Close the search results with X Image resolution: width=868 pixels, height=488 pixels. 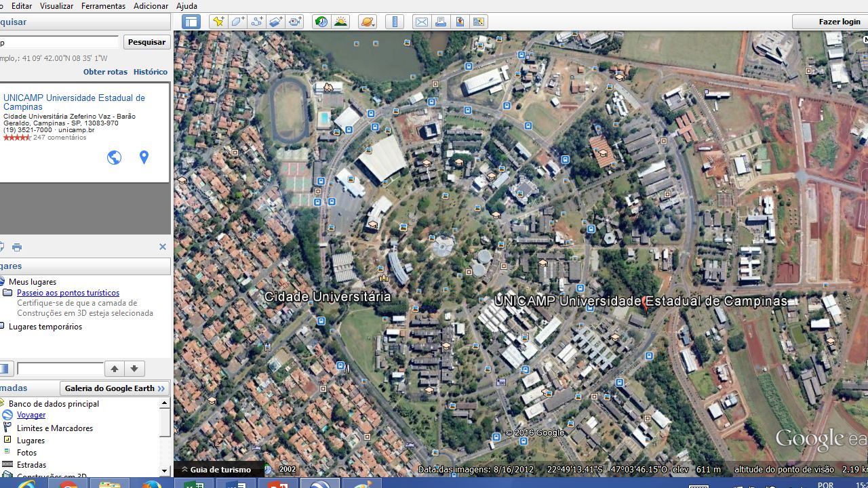coord(163,247)
